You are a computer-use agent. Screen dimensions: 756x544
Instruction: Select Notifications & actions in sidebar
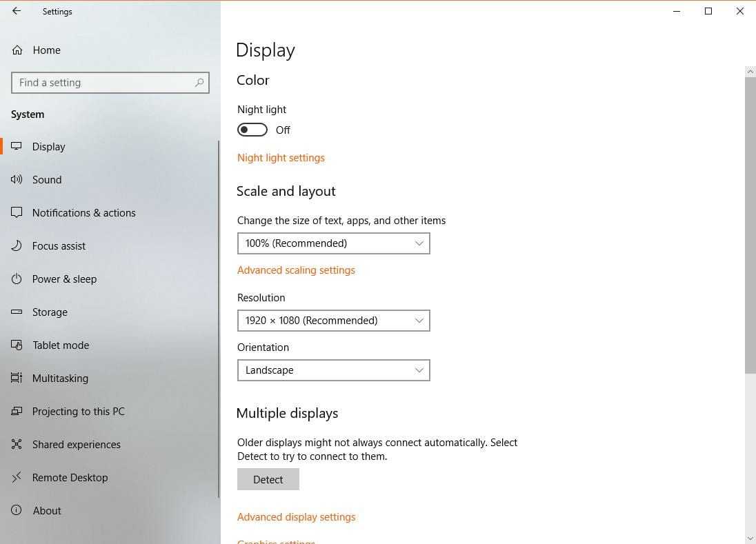coord(83,213)
